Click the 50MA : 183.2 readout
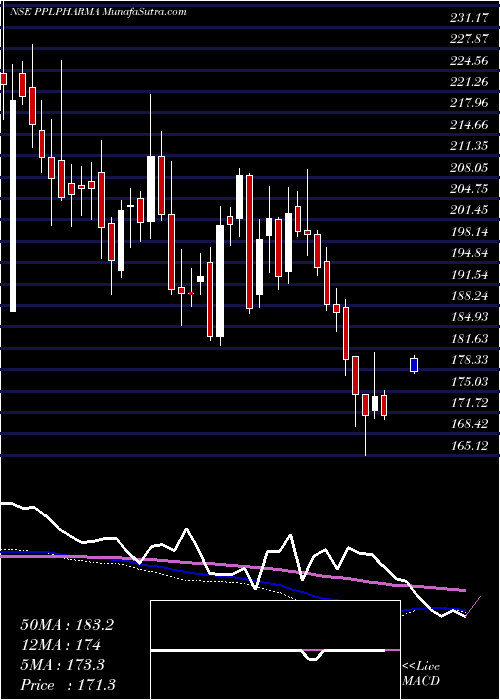Viewport: 500px width, 700px height. (67, 625)
